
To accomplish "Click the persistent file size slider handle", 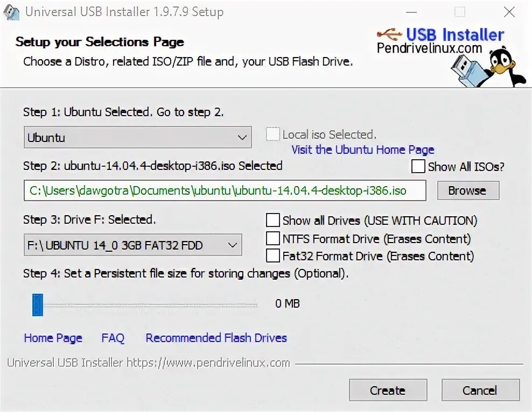I will point(38,305).
